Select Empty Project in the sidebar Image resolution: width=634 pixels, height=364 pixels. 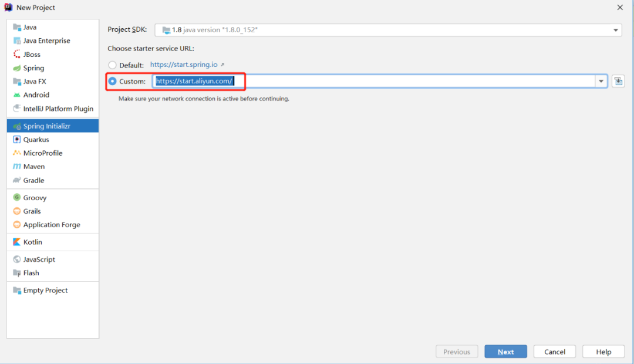point(44,290)
